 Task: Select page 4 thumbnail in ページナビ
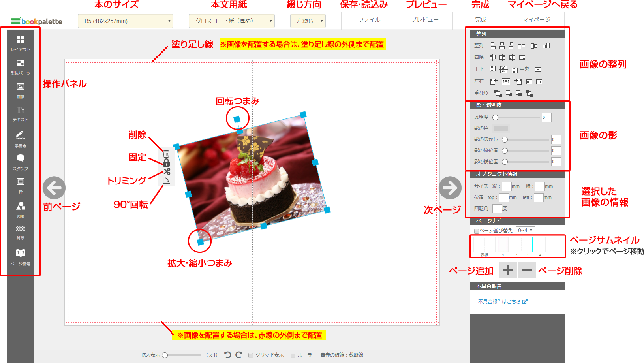pyautogui.click(x=540, y=245)
